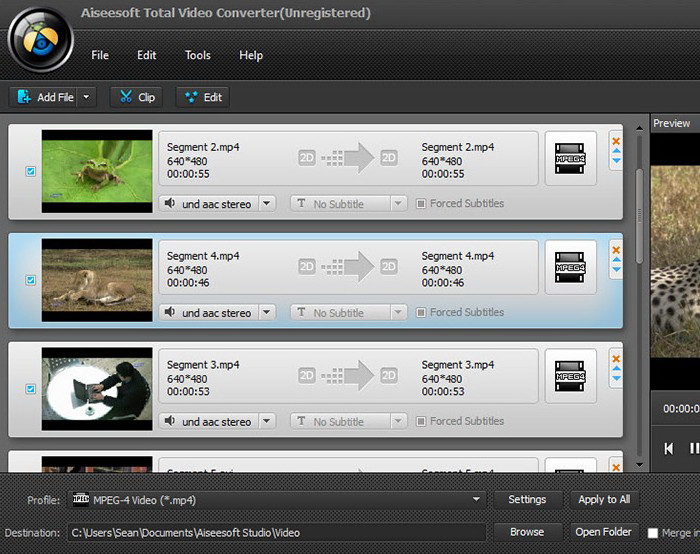The width and height of the screenshot is (700, 554).
Task: Pause the preview playback
Action: (x=694, y=449)
